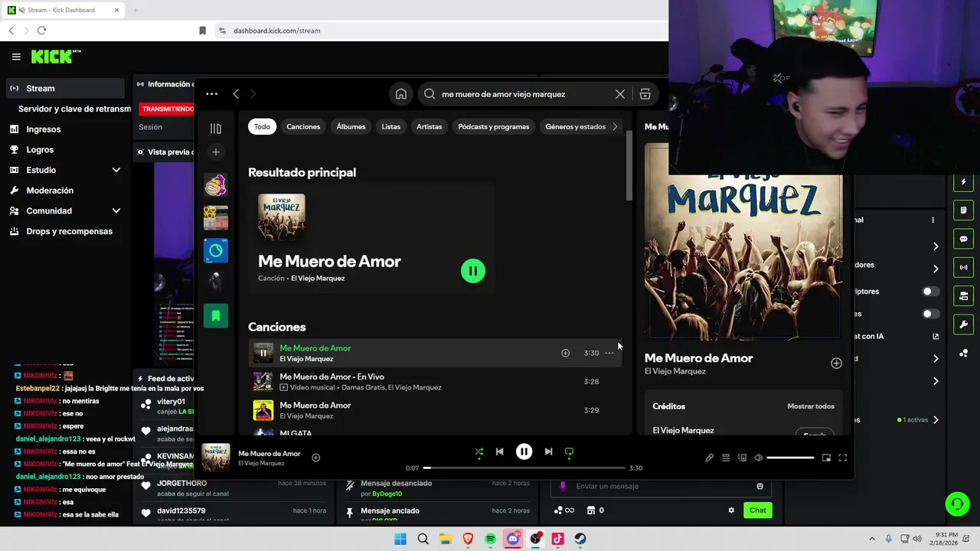The height and width of the screenshot is (551, 980).
Task: Open lightning bolt quick action in Kick rail
Action: point(963,182)
